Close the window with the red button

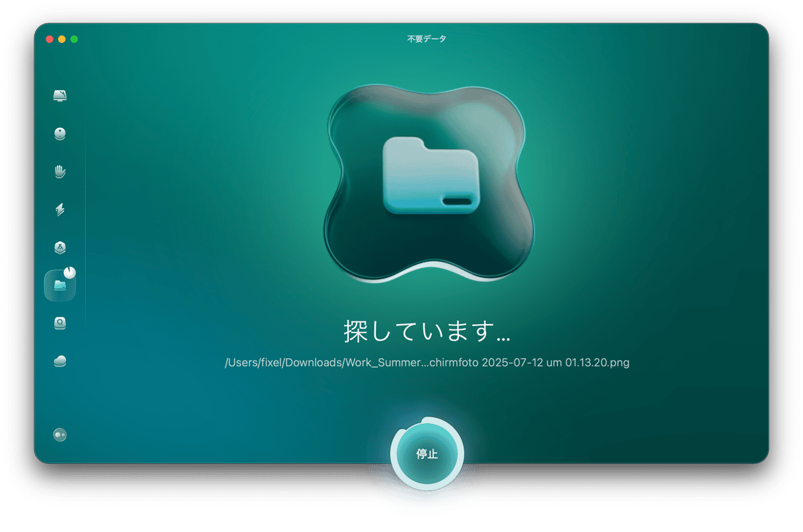click(x=50, y=40)
